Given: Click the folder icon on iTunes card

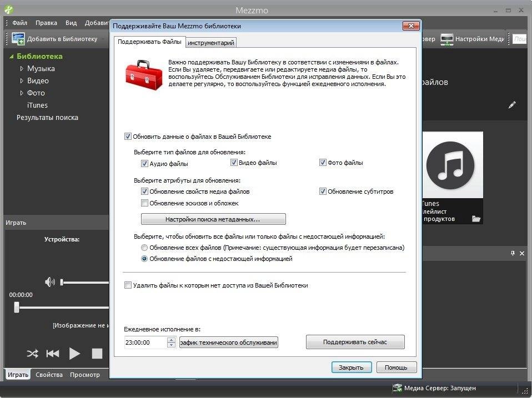Looking at the screenshot, I should click(476, 219).
